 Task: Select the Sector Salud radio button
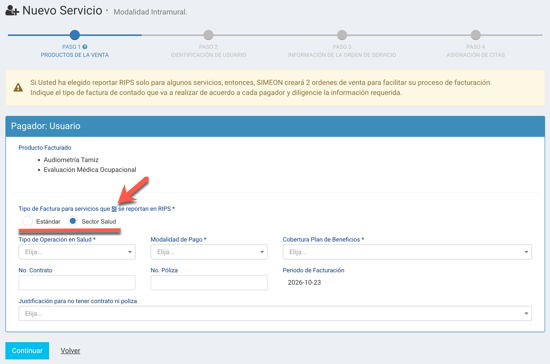[x=73, y=221]
